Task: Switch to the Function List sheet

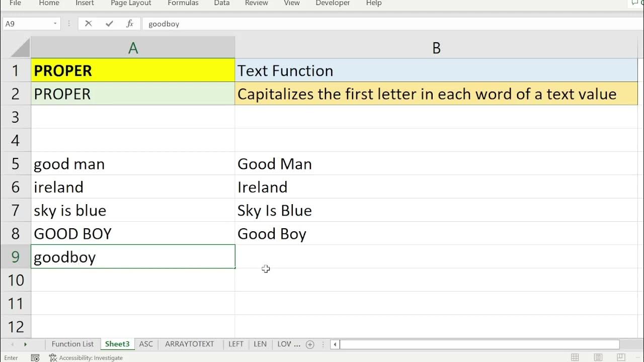Action: 72,344
